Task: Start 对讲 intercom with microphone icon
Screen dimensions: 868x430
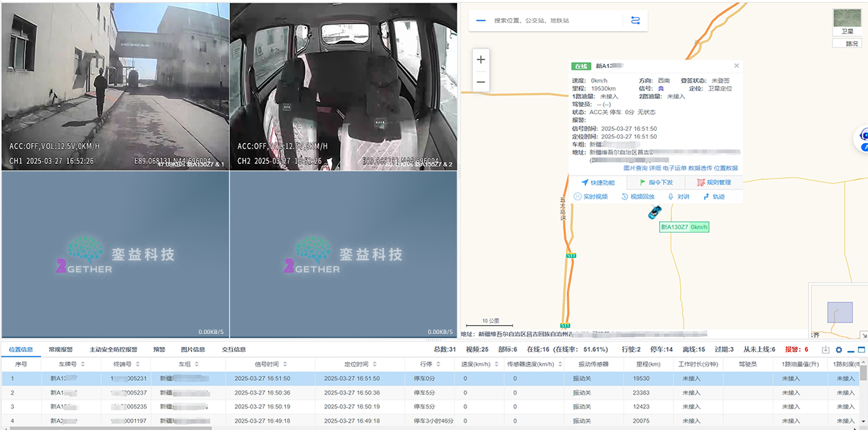Action: [678, 197]
